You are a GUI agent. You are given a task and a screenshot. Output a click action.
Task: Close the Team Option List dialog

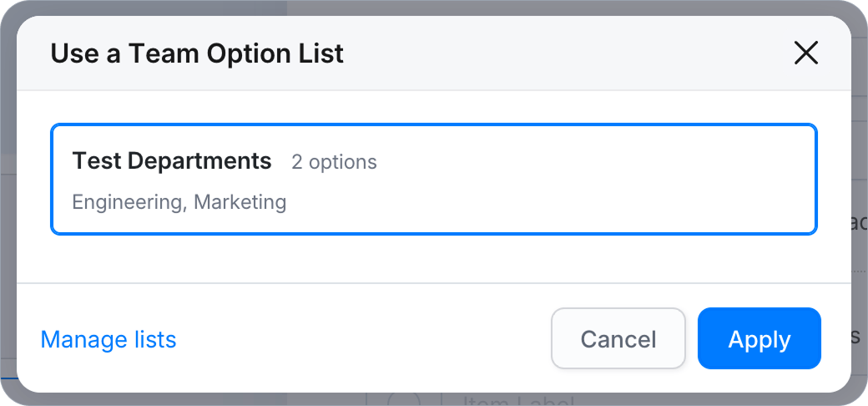coord(805,53)
